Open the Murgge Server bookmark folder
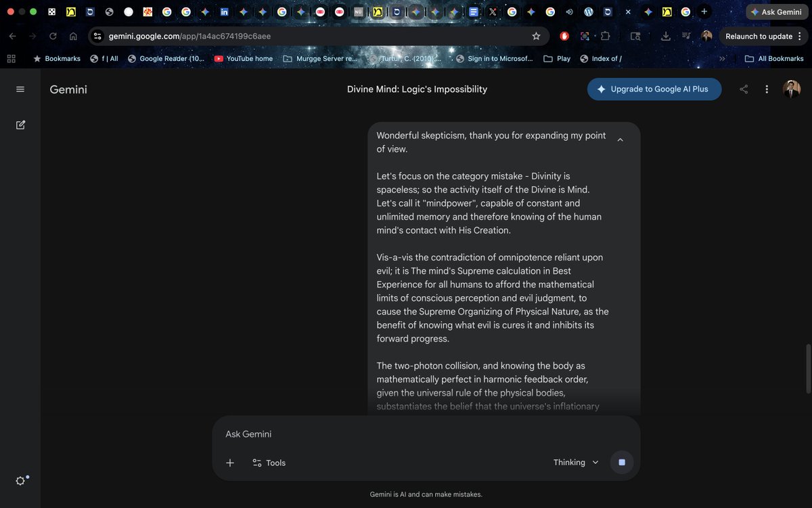This screenshot has height=508, width=812. 319,59
